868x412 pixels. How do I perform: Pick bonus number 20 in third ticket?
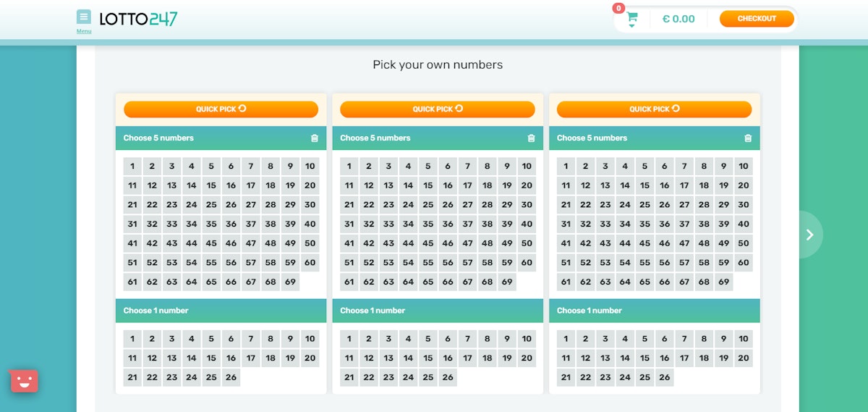point(743,358)
